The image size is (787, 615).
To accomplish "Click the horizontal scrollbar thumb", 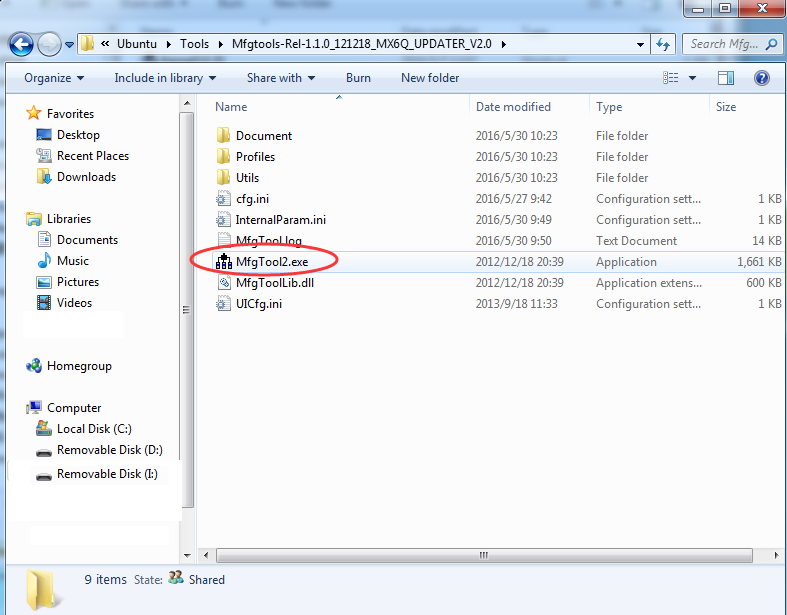I will point(484,555).
